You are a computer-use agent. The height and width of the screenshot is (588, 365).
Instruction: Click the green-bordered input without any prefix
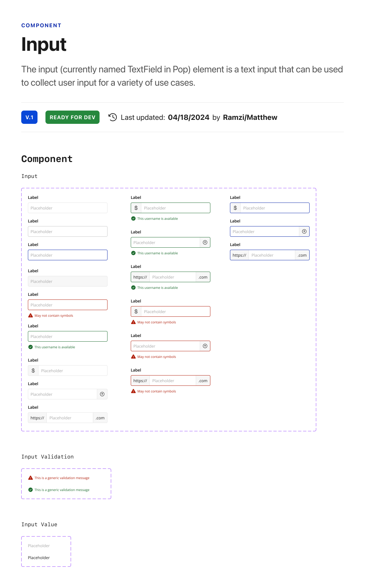(68, 336)
